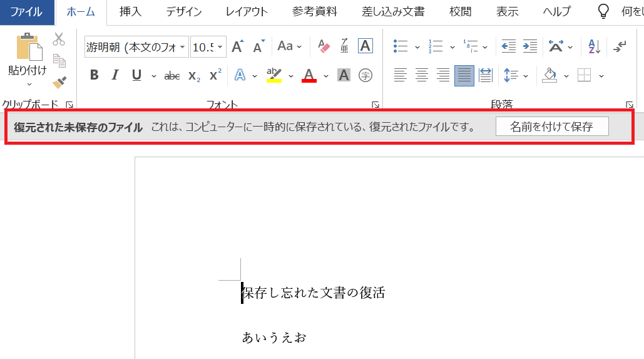Apply subscript formatting
The height and width of the screenshot is (359, 644).
point(194,76)
